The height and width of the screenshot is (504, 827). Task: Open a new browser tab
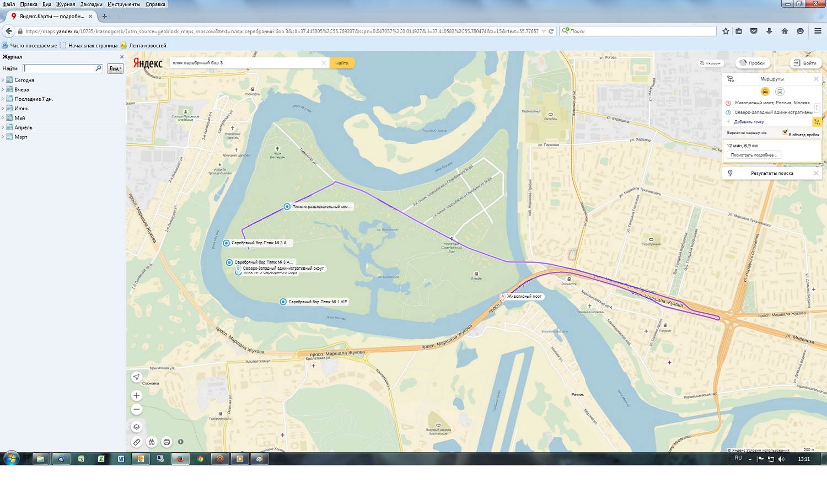(105, 17)
